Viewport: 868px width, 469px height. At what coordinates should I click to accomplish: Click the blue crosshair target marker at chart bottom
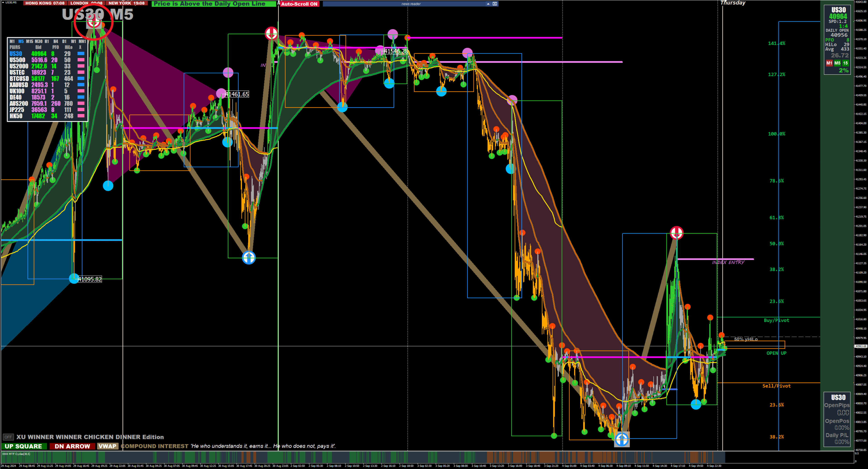tap(622, 439)
